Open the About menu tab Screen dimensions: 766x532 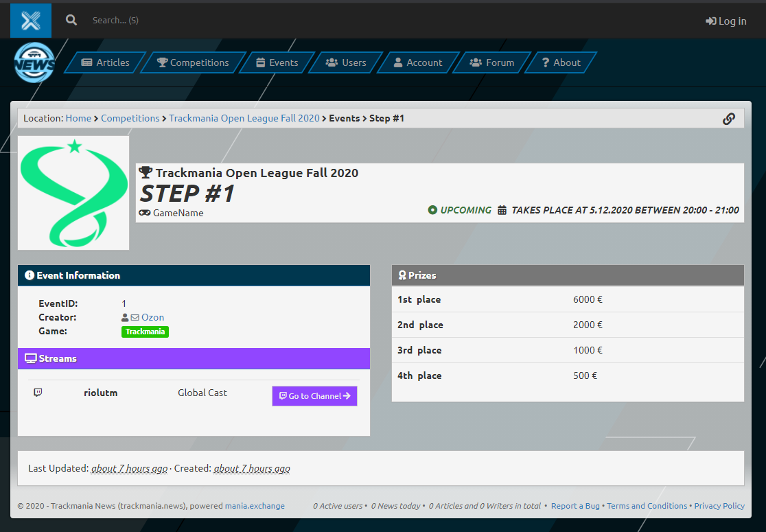pos(561,62)
